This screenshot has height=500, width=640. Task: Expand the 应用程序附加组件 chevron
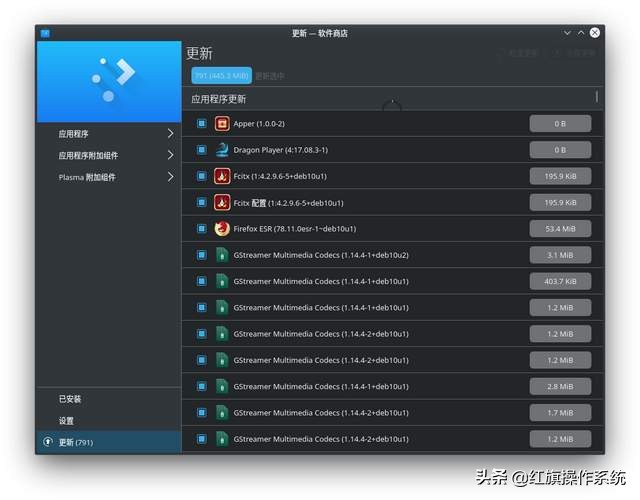[171, 155]
